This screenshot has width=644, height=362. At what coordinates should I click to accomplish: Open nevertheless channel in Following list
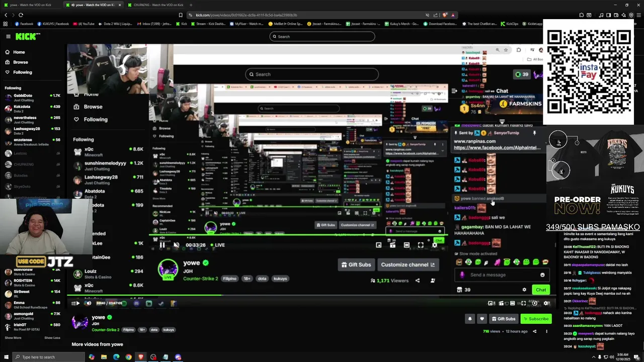coord(32,120)
